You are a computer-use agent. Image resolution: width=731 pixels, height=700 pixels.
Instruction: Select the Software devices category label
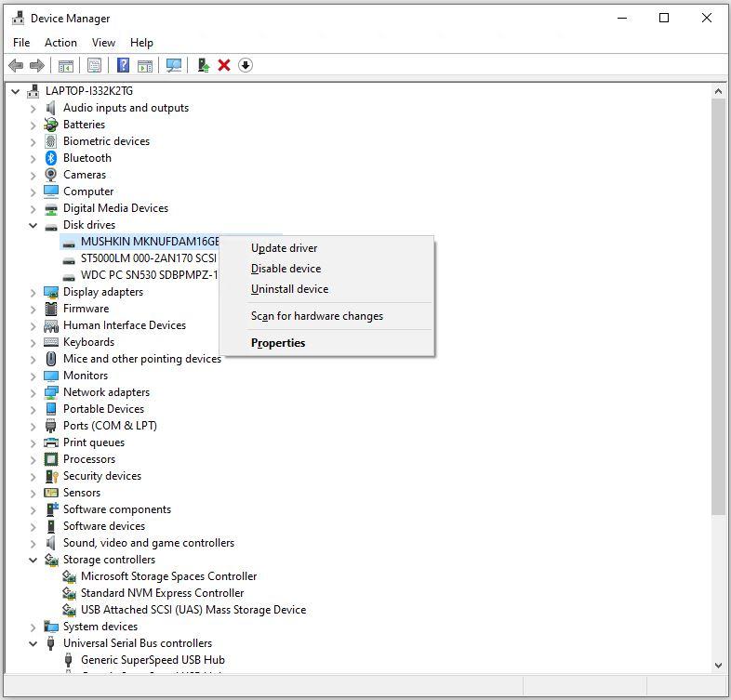click(104, 526)
